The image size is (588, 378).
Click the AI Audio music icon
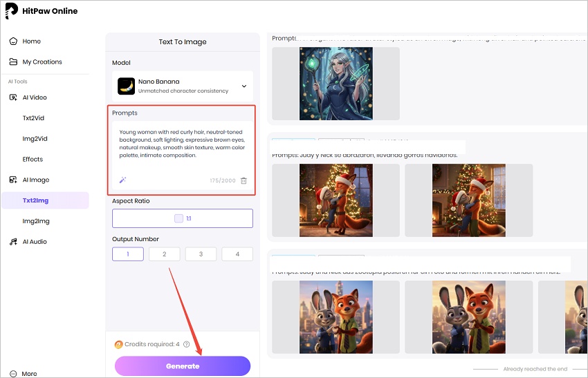pyautogui.click(x=14, y=242)
